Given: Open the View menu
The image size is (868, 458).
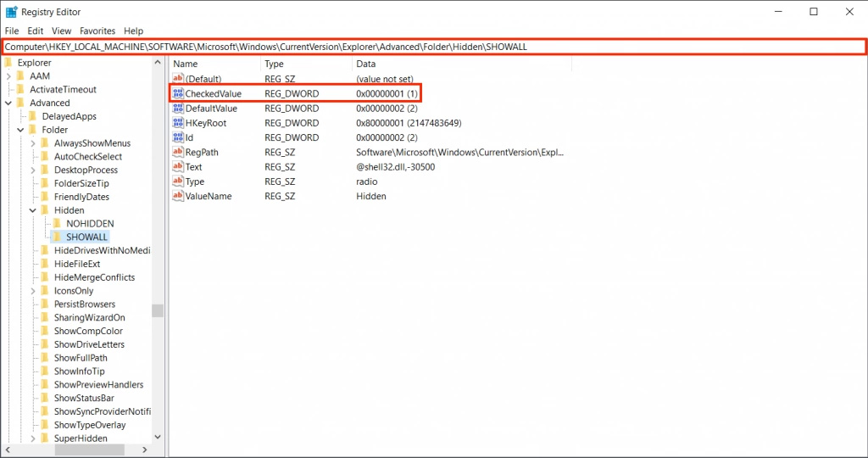Looking at the screenshot, I should [61, 31].
